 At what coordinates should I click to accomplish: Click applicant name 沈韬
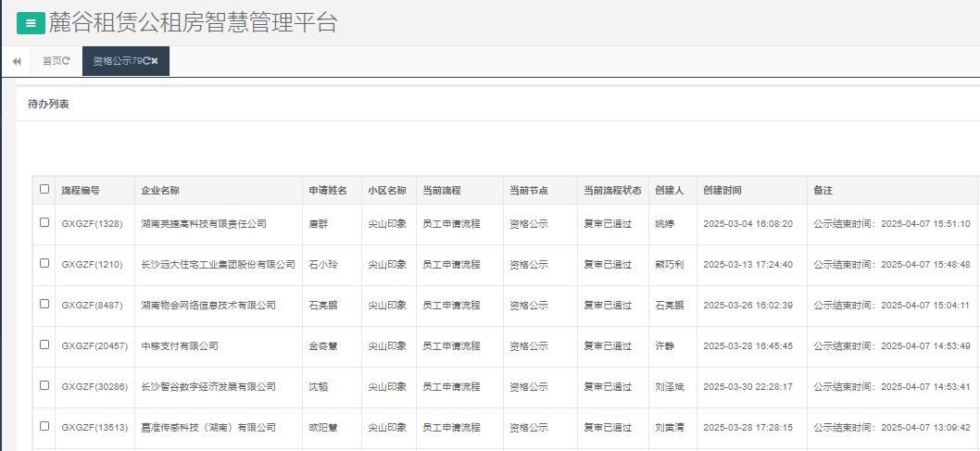pos(318,387)
